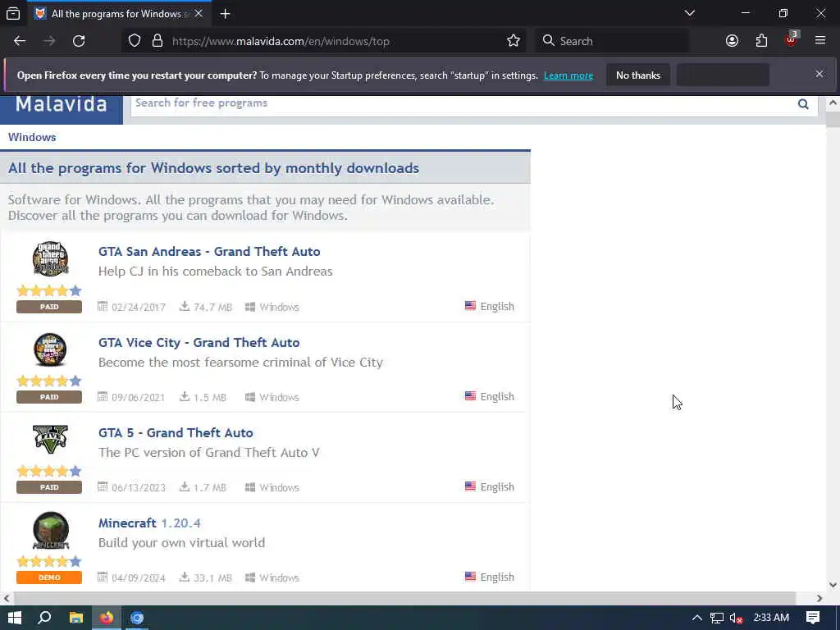The height and width of the screenshot is (630, 840).
Task: Open the Firefox View icon in the tab bar
Action: tap(13, 13)
